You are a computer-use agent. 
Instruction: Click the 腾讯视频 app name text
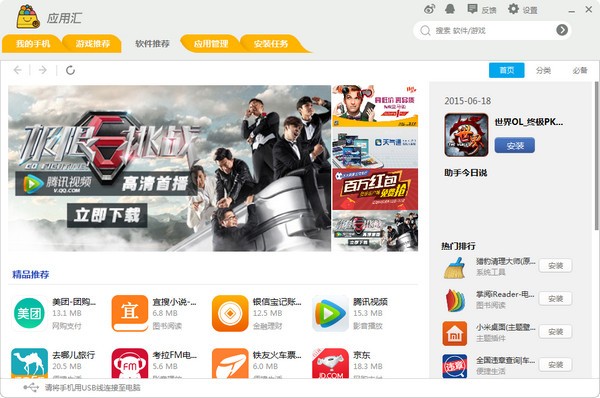click(x=370, y=302)
